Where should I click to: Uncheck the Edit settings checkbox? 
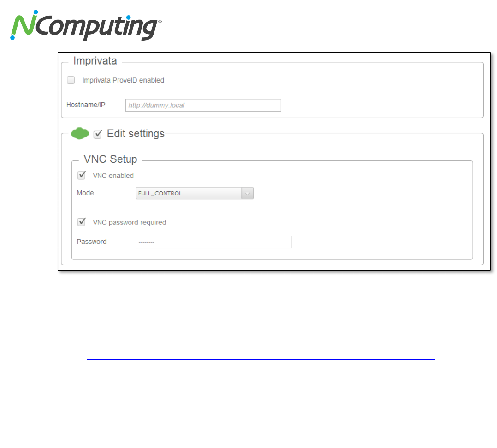98,134
